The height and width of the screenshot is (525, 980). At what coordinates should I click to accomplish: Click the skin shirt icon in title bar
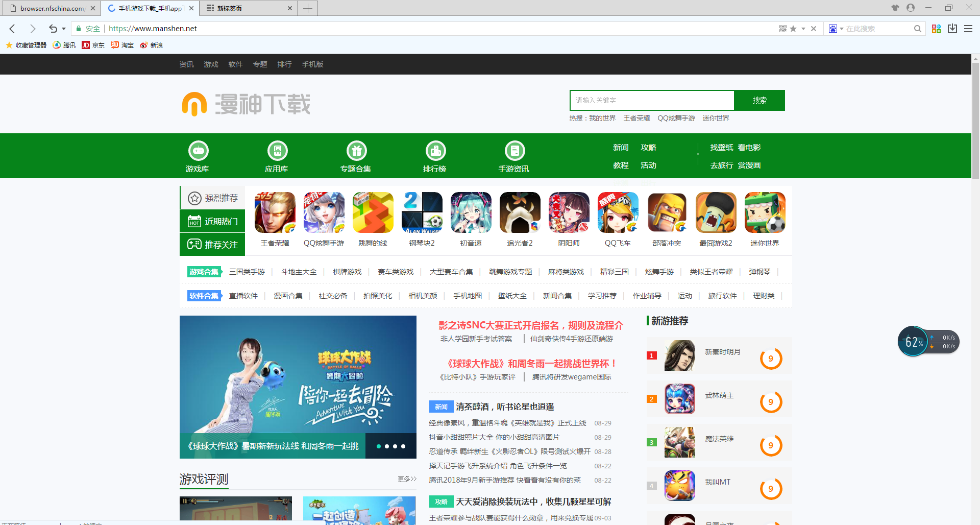895,8
